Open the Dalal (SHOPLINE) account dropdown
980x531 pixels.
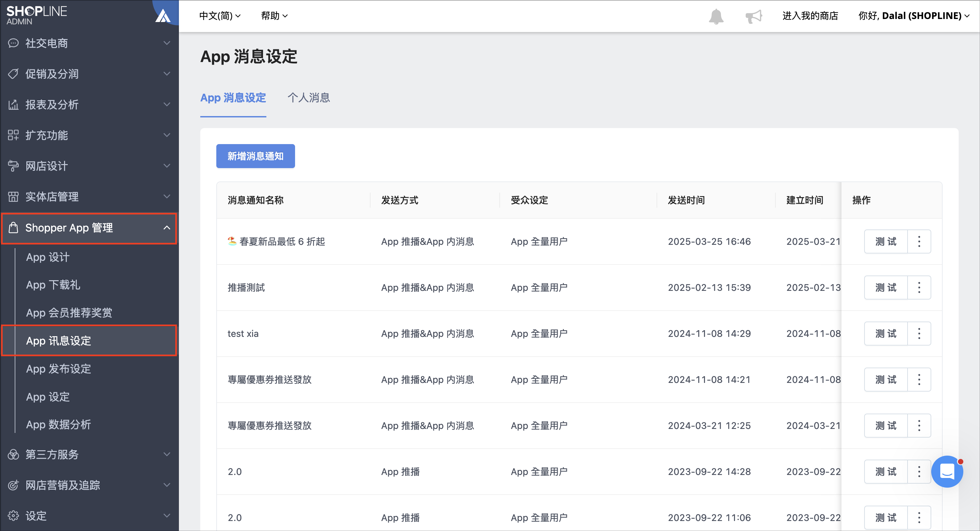[x=914, y=16]
